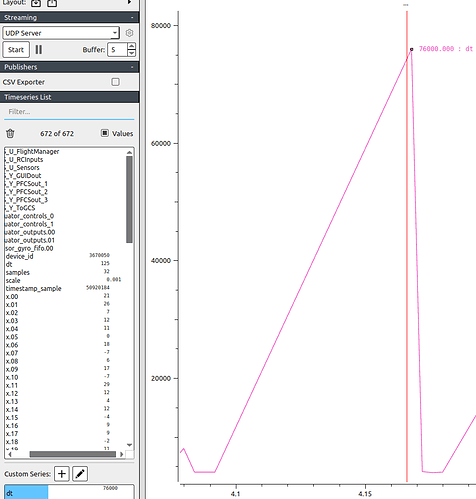Focus the Filter text field
The image size is (476, 499).
[69, 112]
